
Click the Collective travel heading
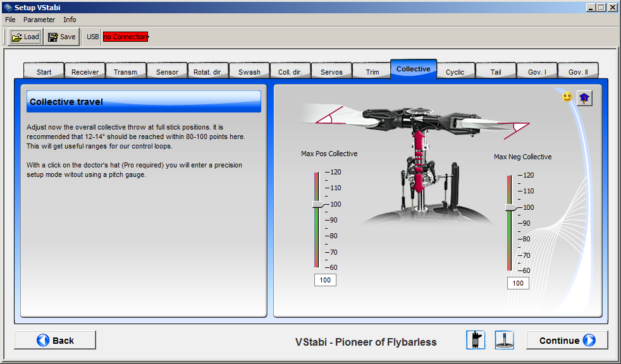pyautogui.click(x=144, y=102)
